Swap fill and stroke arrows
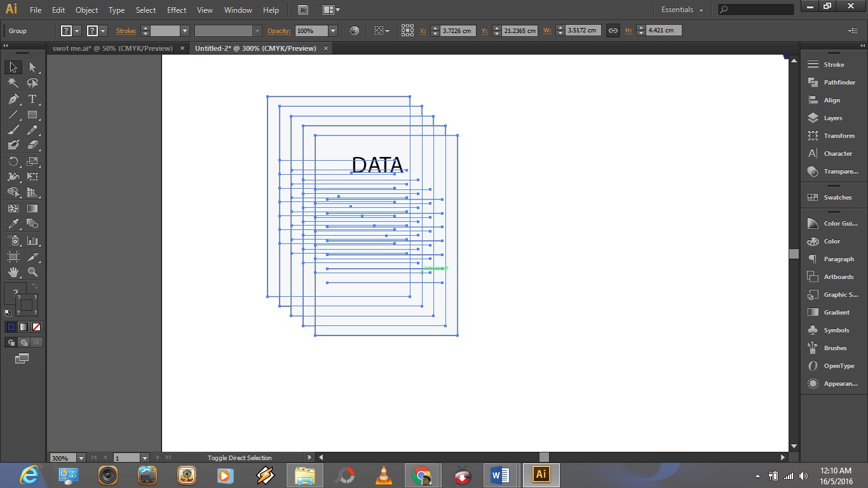The height and width of the screenshot is (488, 868). (x=35, y=287)
